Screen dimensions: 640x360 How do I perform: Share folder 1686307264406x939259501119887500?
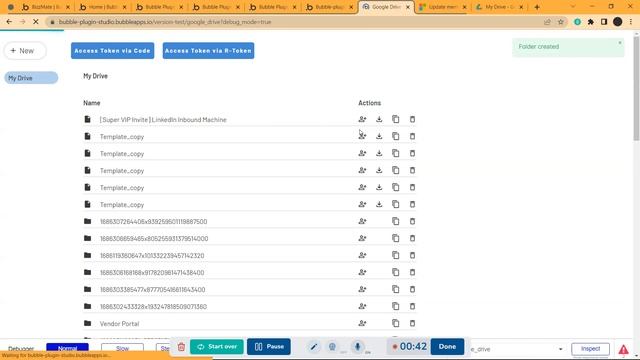click(362, 221)
